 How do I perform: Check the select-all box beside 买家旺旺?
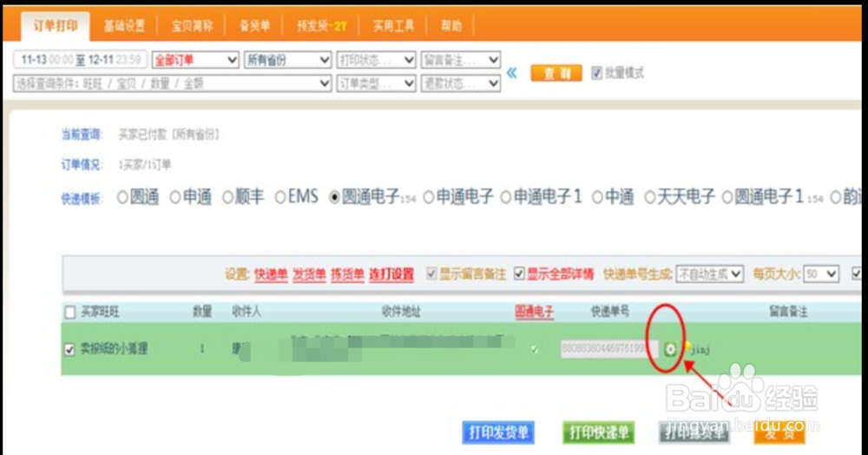(69, 313)
